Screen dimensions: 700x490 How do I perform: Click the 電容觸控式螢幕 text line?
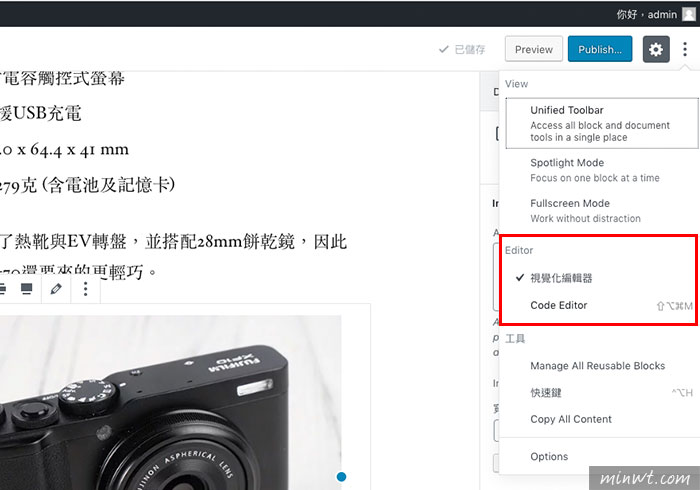click(x=62, y=79)
